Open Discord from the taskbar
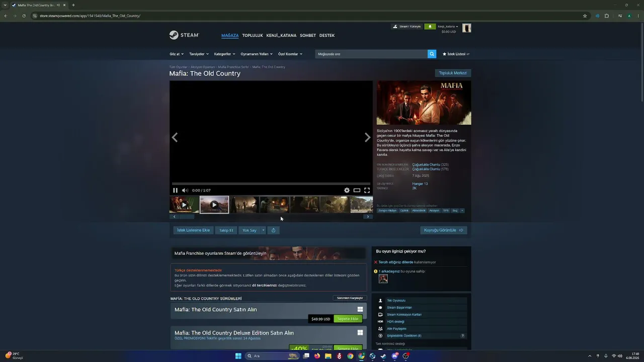This screenshot has width=644, height=362. [394, 356]
